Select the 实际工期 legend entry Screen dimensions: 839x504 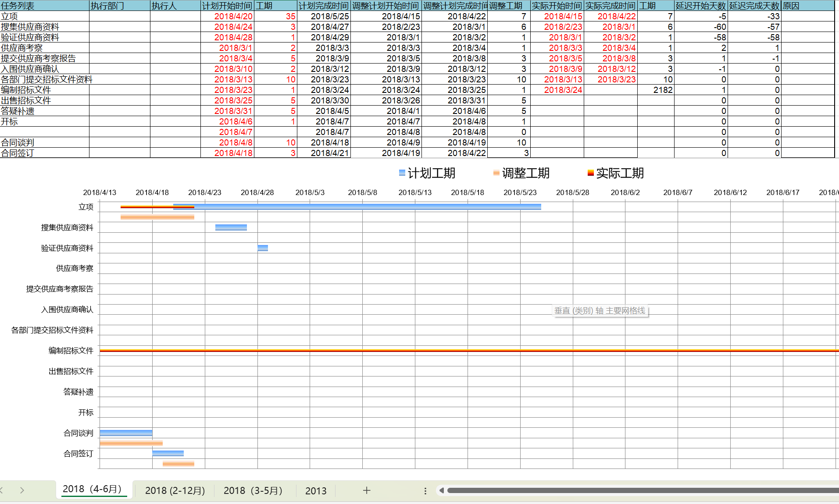[616, 173]
